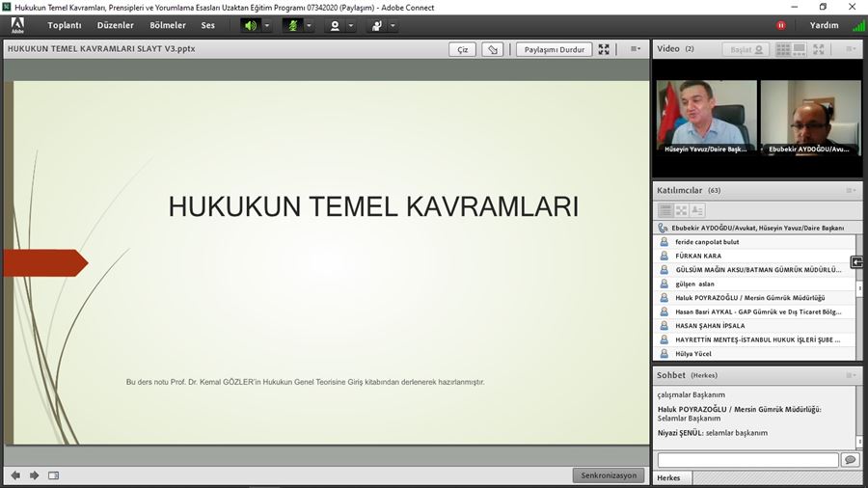Viewport: 868px width, 488px height.
Task: Open the microphone options dropdown arrow
Action: click(x=310, y=26)
